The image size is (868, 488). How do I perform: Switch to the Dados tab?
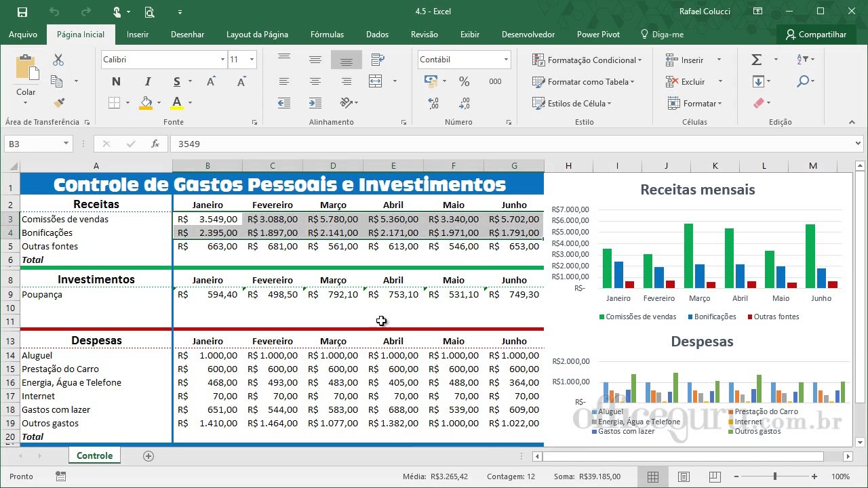[377, 35]
